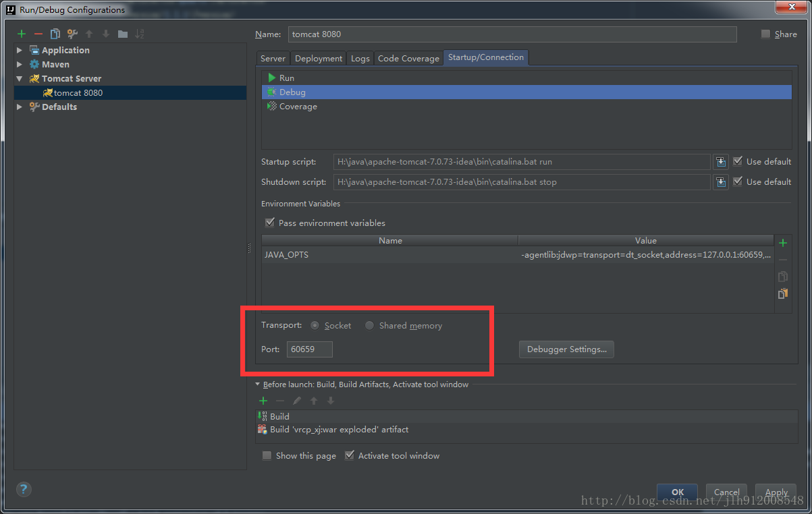This screenshot has height=514, width=812.
Task: Click the Value column header
Action: (x=646, y=241)
